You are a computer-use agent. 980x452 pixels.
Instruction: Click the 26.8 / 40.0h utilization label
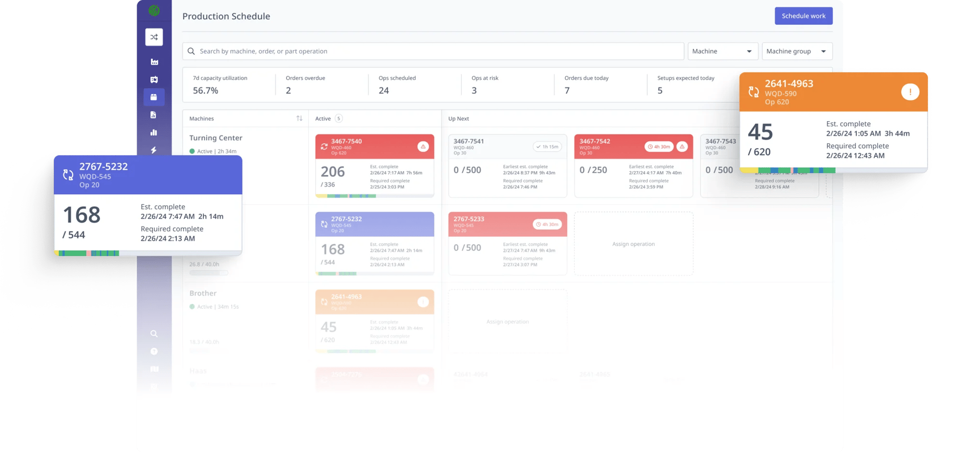[x=204, y=264]
